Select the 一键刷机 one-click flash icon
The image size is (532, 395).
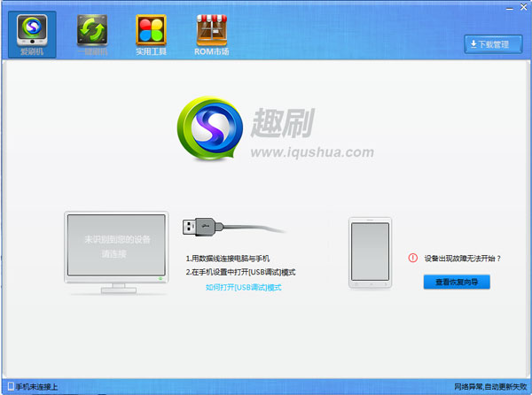point(92,32)
